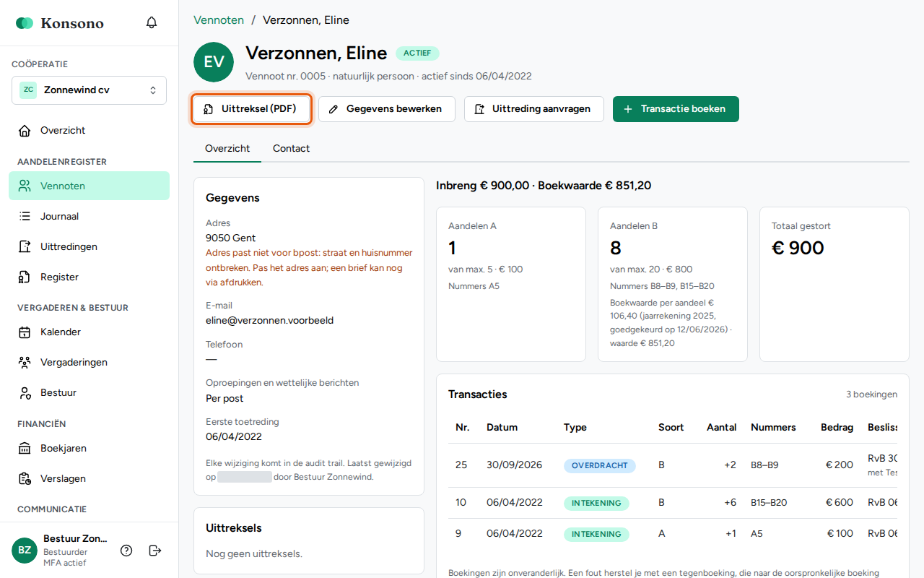Click email eline@verzonnen.voorbeeld
Viewport: 924px width, 578px height.
(269, 320)
